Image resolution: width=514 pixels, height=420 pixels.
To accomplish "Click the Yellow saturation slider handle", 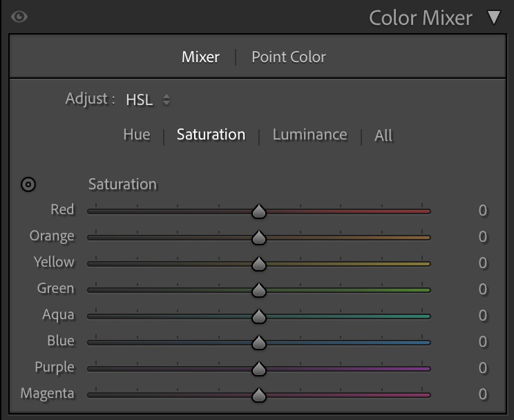I will [259, 264].
